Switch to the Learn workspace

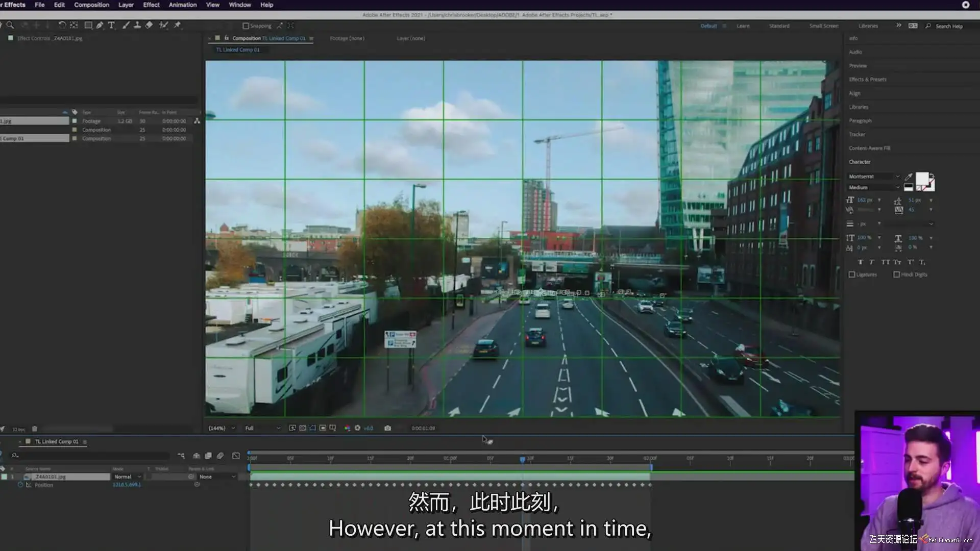coord(743,26)
